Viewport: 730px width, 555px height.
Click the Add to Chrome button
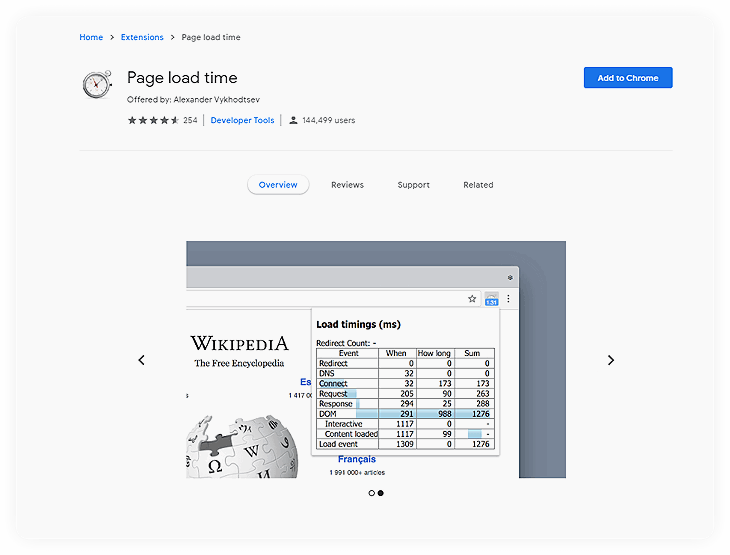point(628,78)
